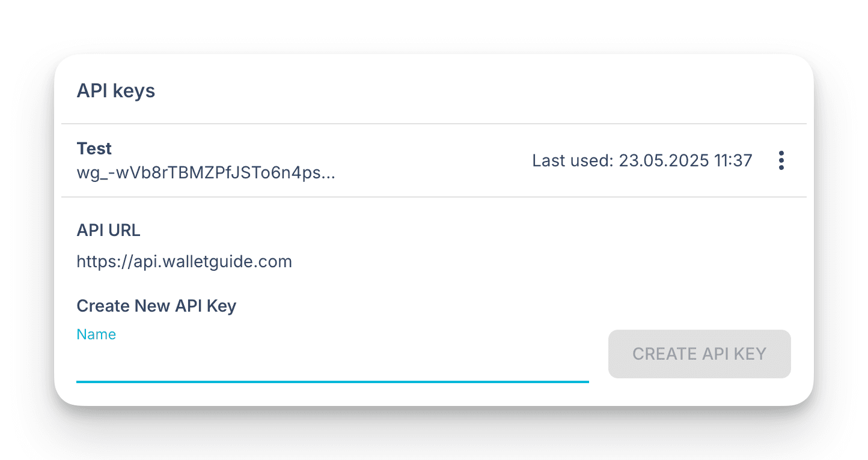
Task: Click the word Test in key row
Action: point(94,148)
